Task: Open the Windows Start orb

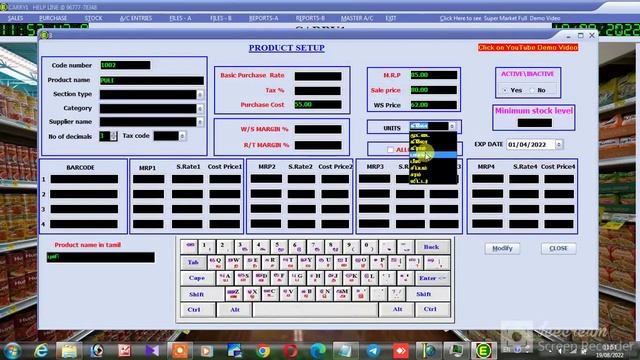Action: tap(13, 351)
